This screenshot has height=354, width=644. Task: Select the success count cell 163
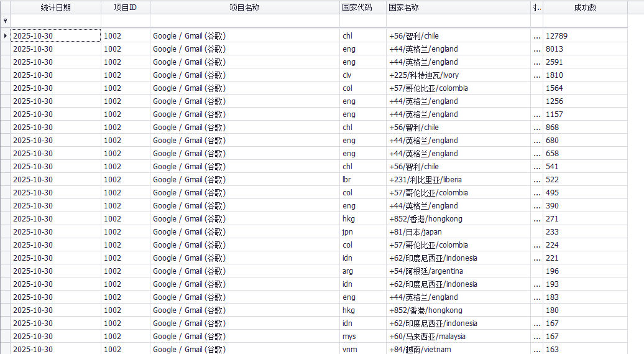point(585,349)
